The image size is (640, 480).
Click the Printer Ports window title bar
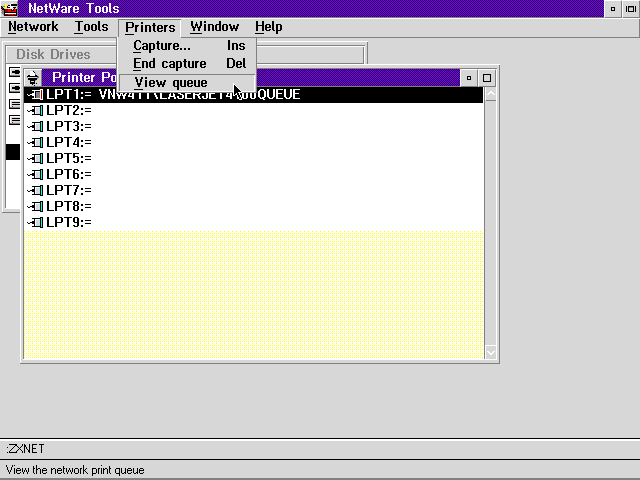[251, 78]
